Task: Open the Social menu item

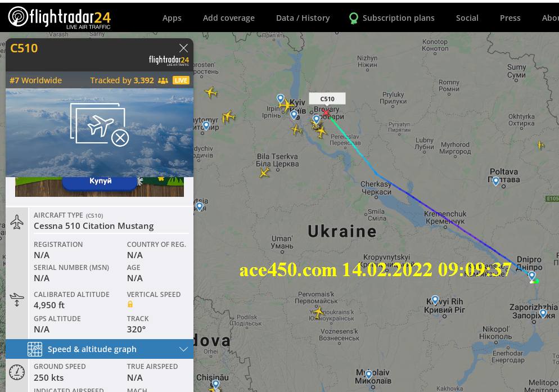Action: click(x=467, y=18)
